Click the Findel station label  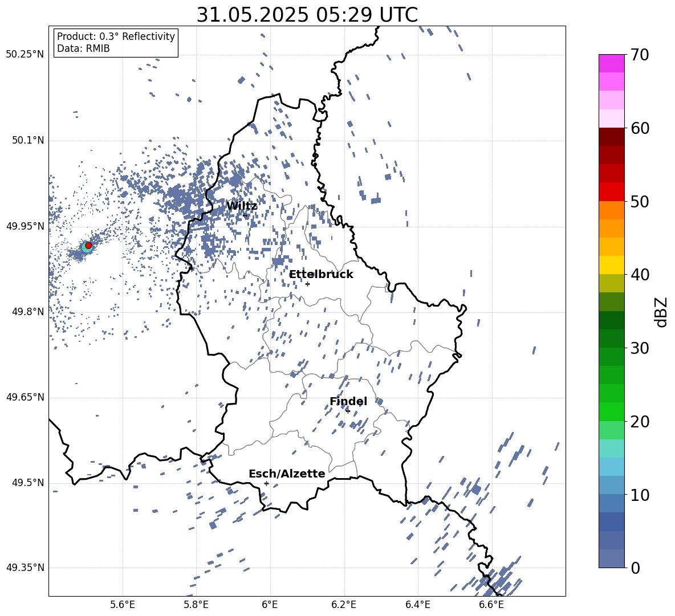[x=348, y=401]
